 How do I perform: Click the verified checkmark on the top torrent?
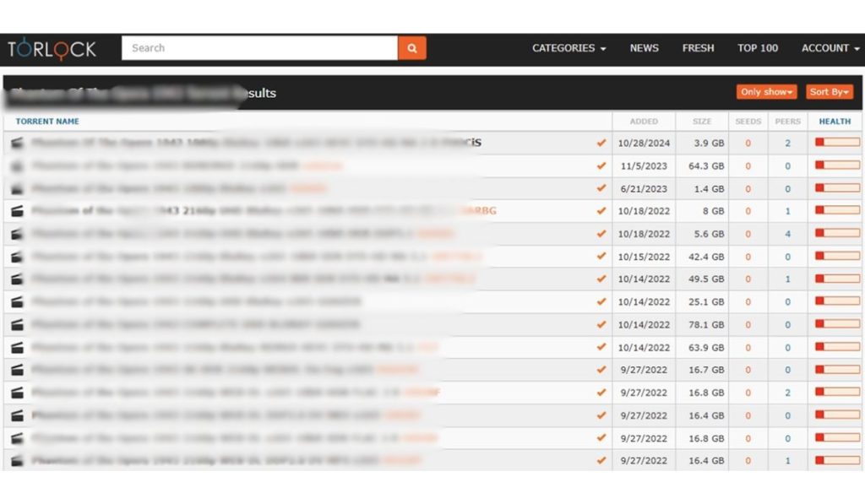[x=601, y=143]
